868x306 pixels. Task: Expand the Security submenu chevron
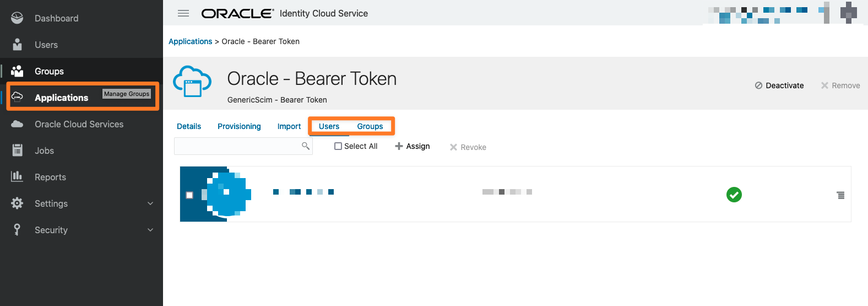click(x=150, y=230)
